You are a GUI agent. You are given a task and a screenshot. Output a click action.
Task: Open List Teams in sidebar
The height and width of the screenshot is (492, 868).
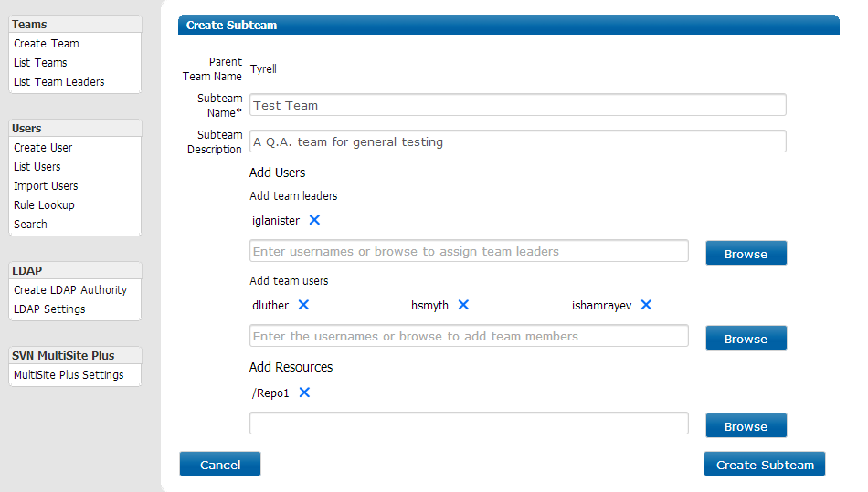(40, 62)
